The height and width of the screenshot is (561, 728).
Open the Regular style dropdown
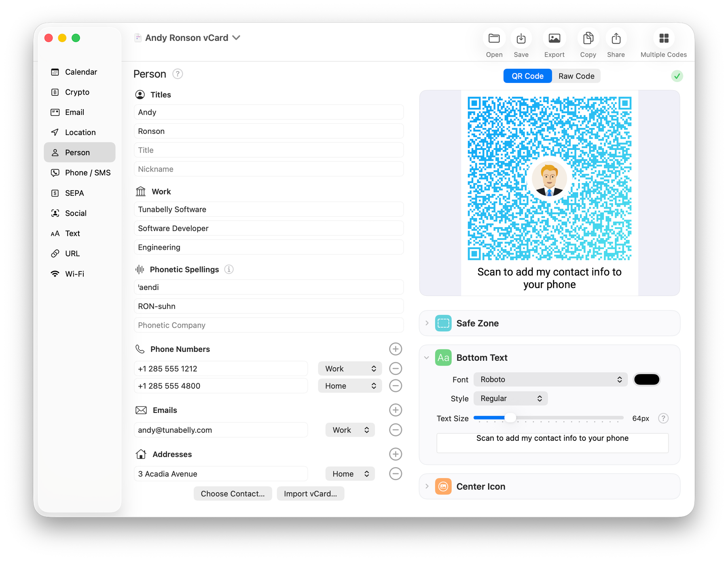click(510, 398)
